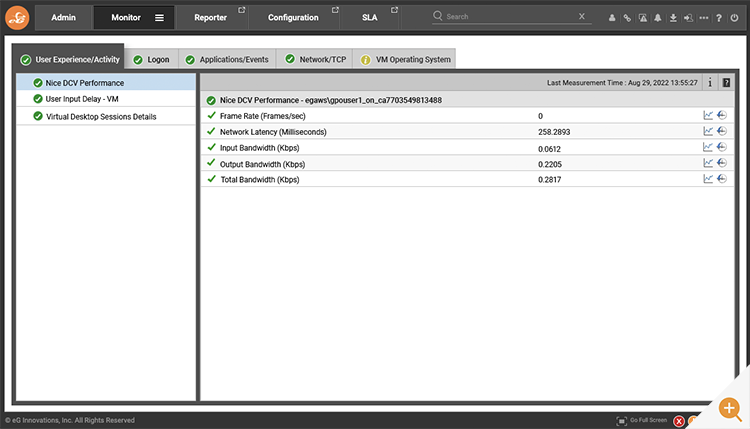Click the value 0.0612
Screen dimensions: 750x429
coord(549,149)
